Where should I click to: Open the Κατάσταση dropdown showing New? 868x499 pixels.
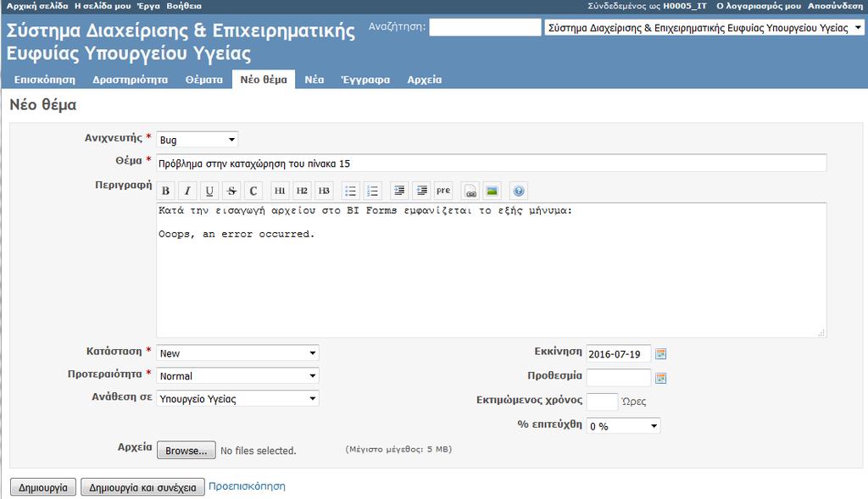coord(237,353)
